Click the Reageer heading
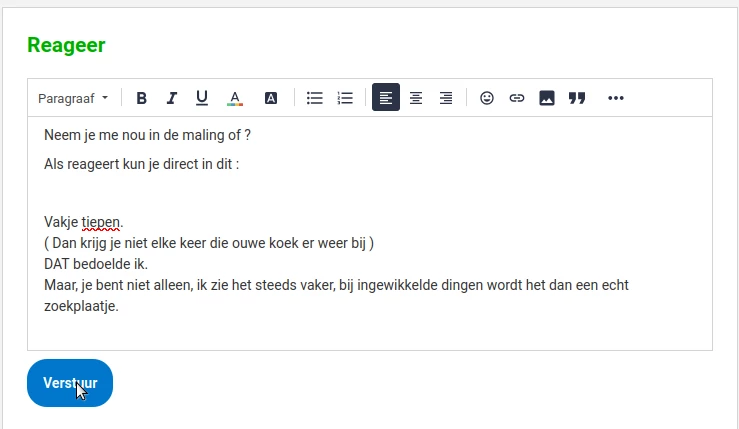739x429 pixels. point(66,45)
